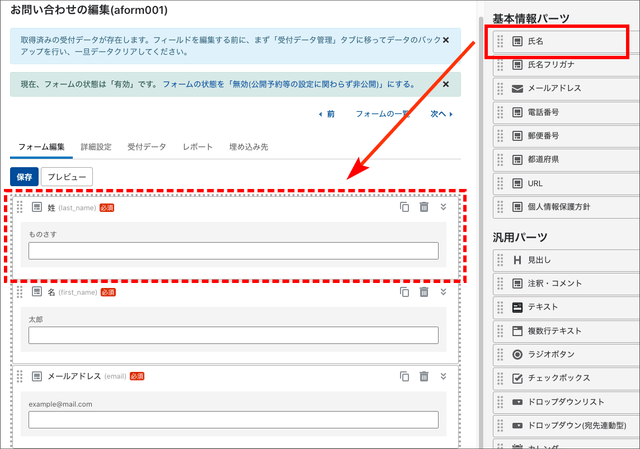Delete the 名 (first_name) field
The width and height of the screenshot is (640, 449).
[x=424, y=292]
